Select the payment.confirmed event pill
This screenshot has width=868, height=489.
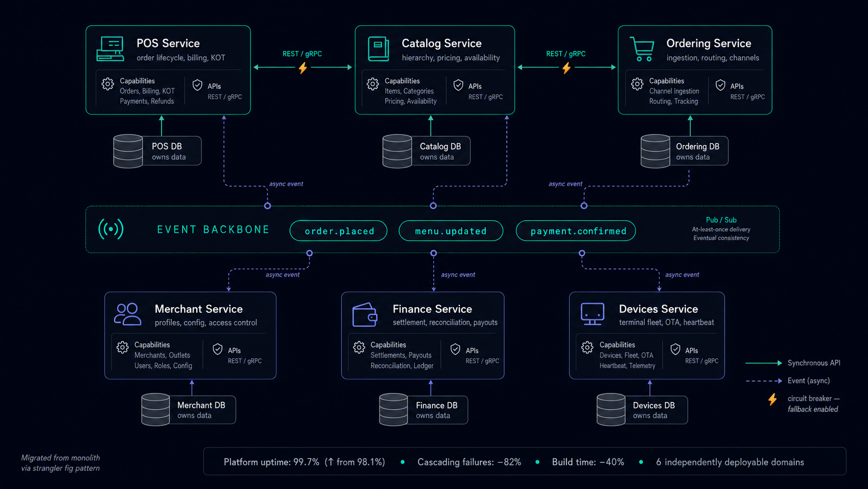click(x=576, y=231)
